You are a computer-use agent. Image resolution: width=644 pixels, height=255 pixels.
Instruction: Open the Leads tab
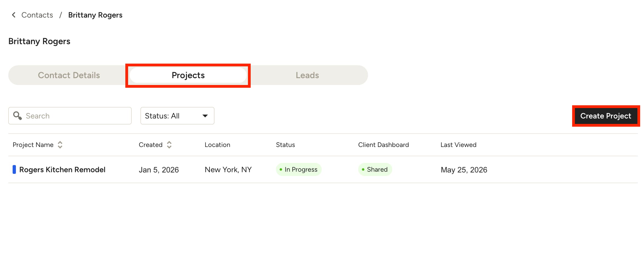point(307,75)
